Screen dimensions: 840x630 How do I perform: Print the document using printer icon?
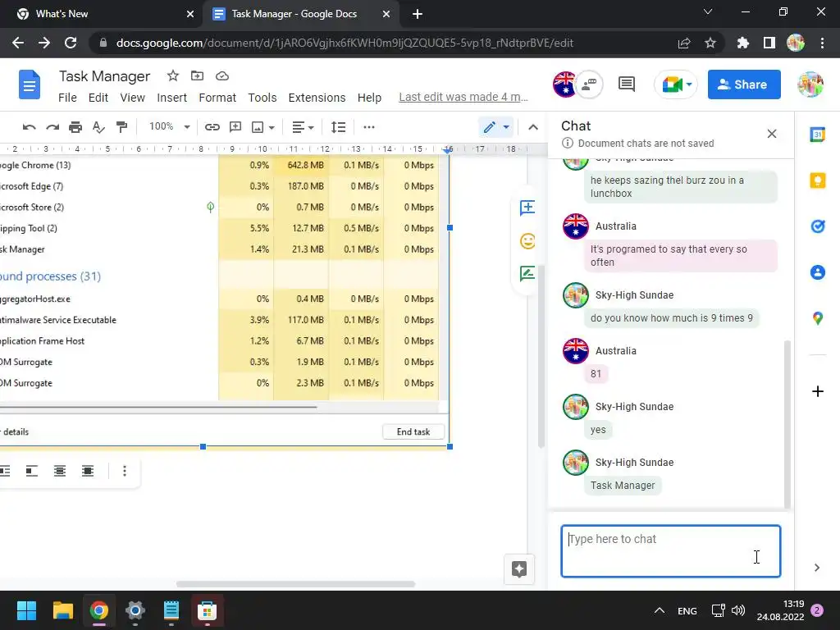click(x=75, y=127)
